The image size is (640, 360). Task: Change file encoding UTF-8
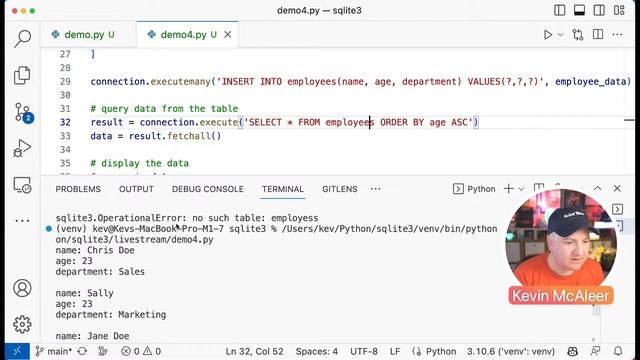pyautogui.click(x=364, y=351)
